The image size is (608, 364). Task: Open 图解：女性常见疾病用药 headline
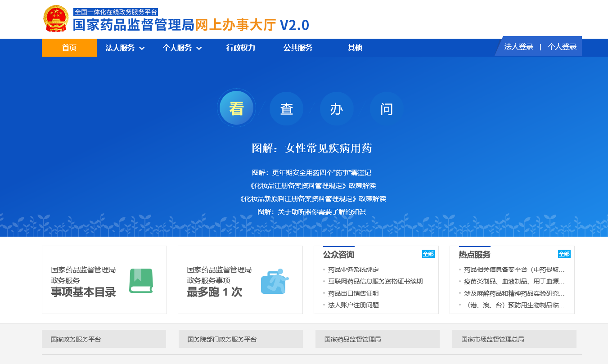click(312, 148)
